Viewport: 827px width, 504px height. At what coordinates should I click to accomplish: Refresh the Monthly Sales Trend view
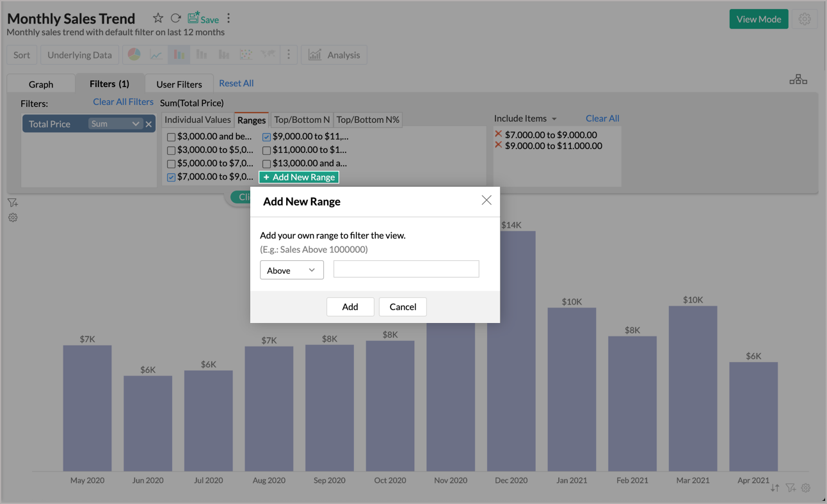tap(174, 18)
